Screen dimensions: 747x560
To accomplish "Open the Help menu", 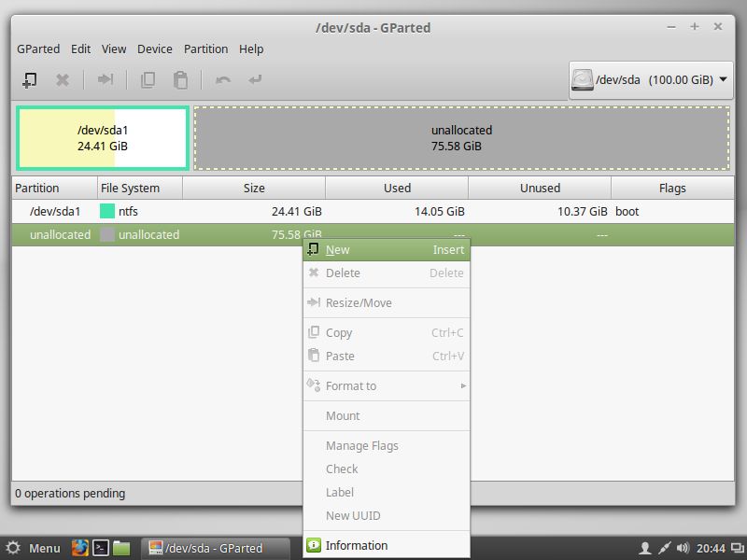I will coord(251,49).
